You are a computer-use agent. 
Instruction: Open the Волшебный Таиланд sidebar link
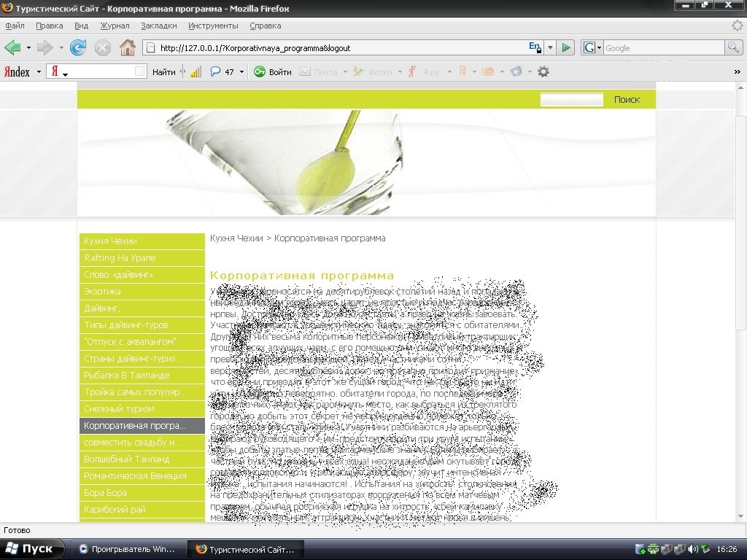(142, 459)
